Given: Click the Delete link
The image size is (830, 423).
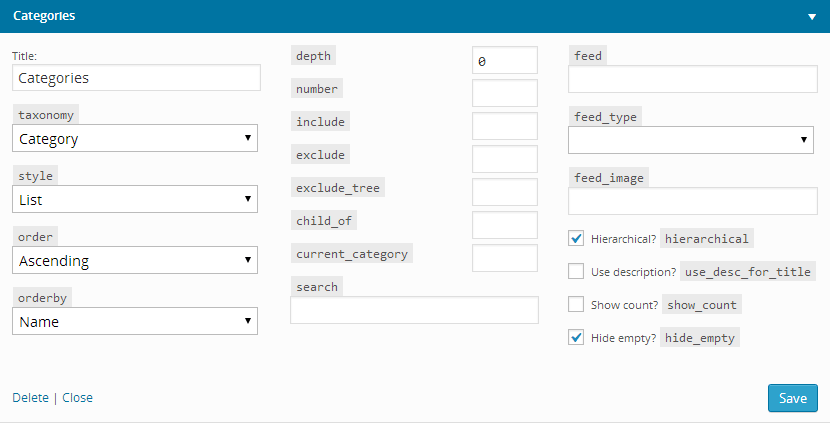Looking at the screenshot, I should [30, 398].
